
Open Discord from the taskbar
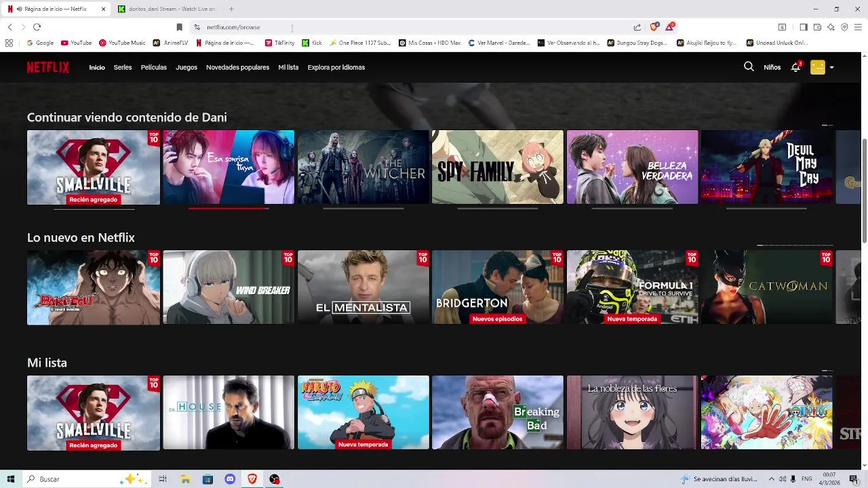tap(230, 479)
